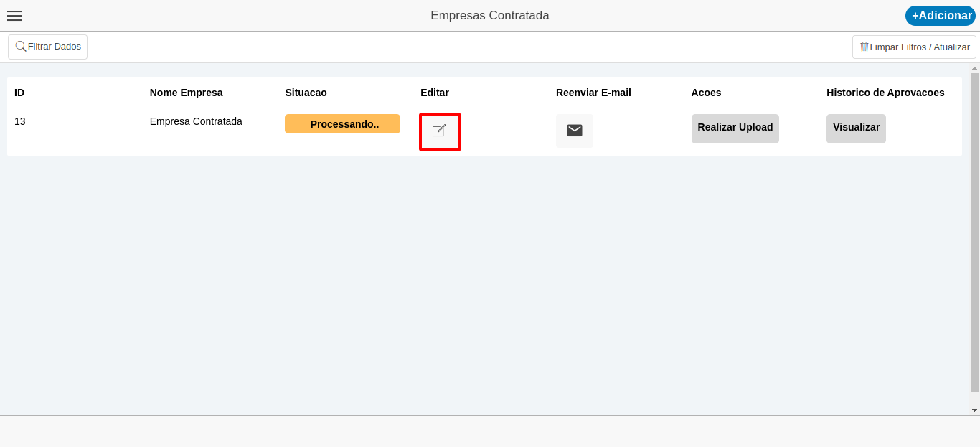Click the Historico de Aprovacoes header
This screenshot has height=447, width=980.
click(x=885, y=93)
